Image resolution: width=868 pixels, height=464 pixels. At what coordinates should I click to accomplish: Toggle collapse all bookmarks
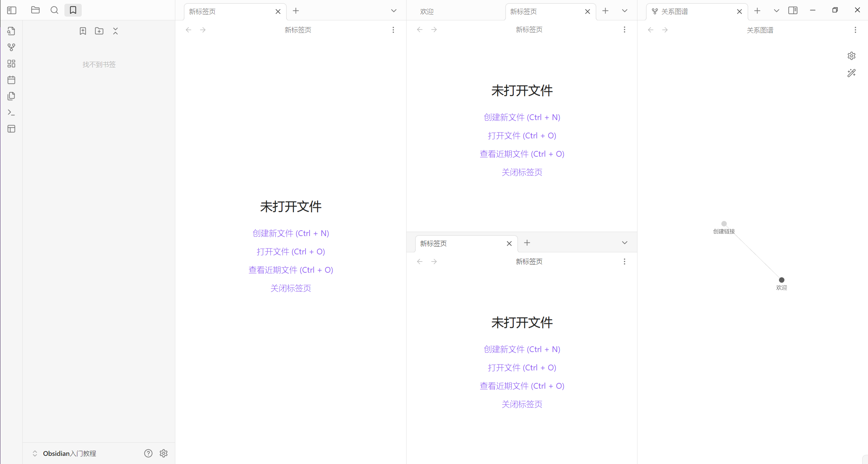(x=115, y=31)
